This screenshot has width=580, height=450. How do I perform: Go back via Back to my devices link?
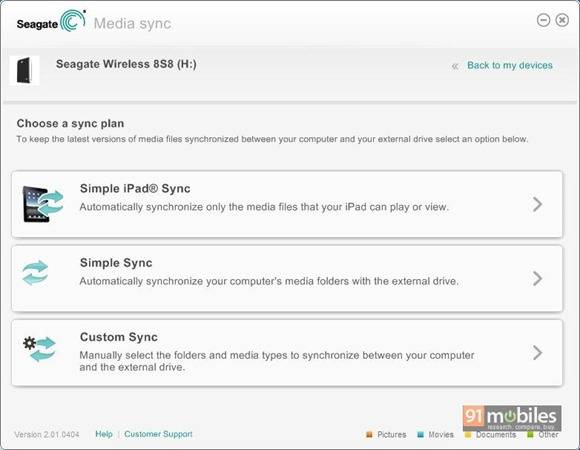click(509, 65)
